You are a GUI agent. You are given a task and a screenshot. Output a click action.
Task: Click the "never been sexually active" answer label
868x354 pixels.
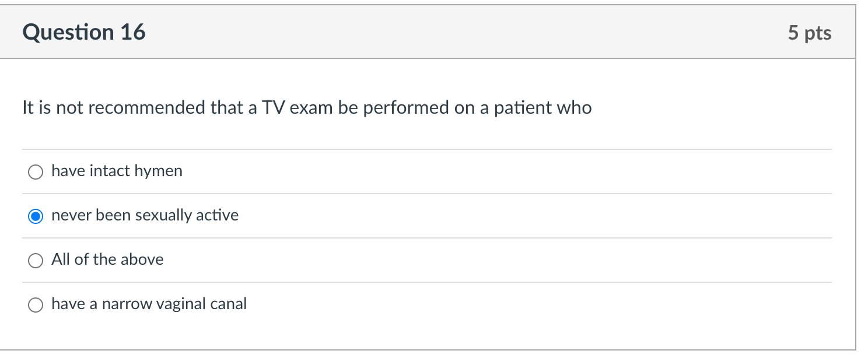pyautogui.click(x=145, y=215)
